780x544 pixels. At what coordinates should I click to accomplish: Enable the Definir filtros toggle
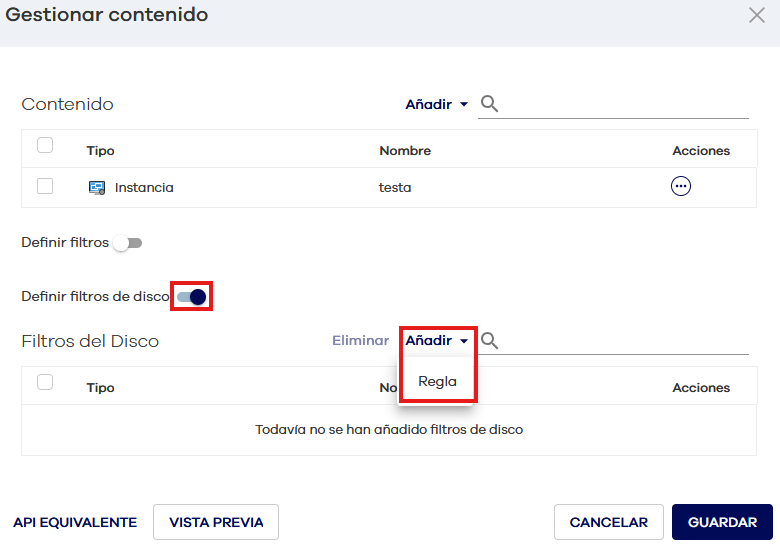coord(128,243)
